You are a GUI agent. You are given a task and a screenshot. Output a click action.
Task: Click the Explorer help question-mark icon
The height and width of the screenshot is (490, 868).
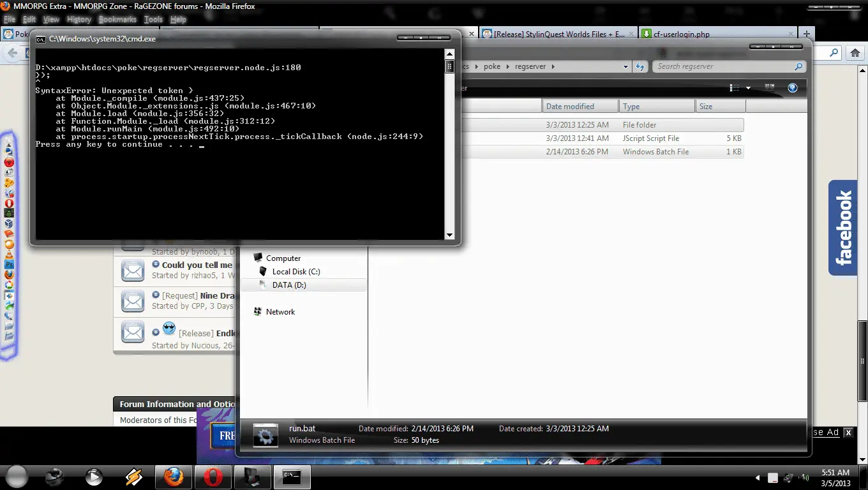[x=793, y=87]
